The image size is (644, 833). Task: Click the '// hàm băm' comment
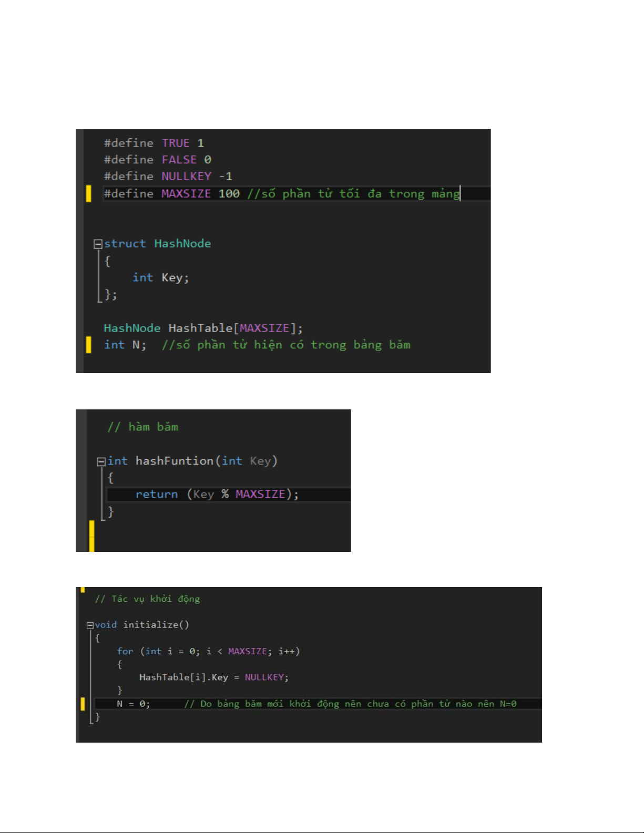(x=143, y=427)
